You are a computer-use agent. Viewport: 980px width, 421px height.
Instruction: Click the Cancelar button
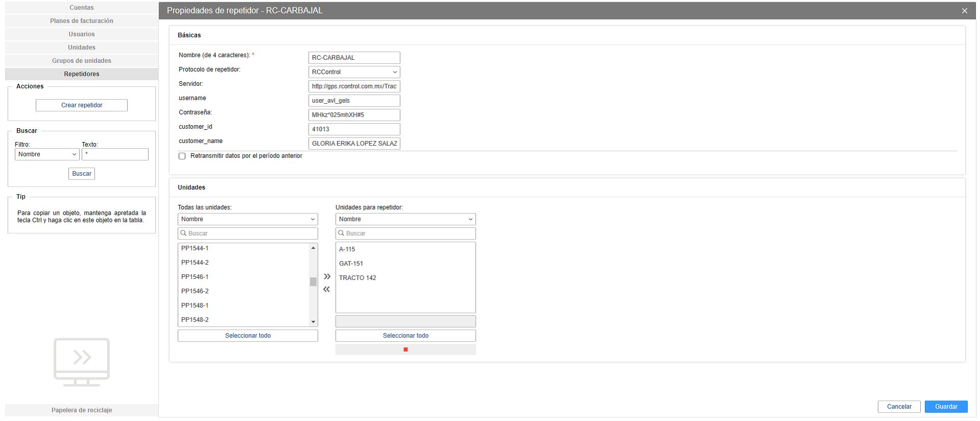click(899, 407)
